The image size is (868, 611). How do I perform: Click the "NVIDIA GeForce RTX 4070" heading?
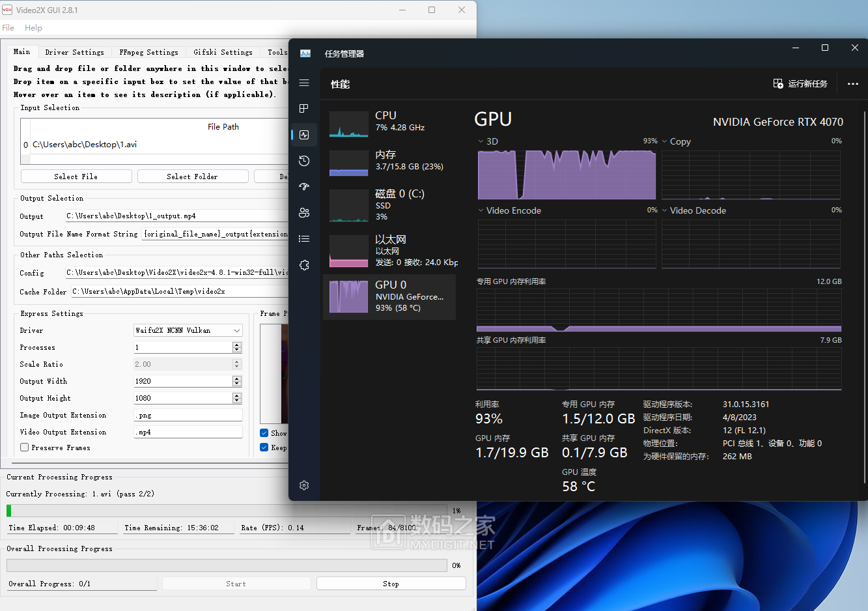(x=778, y=122)
